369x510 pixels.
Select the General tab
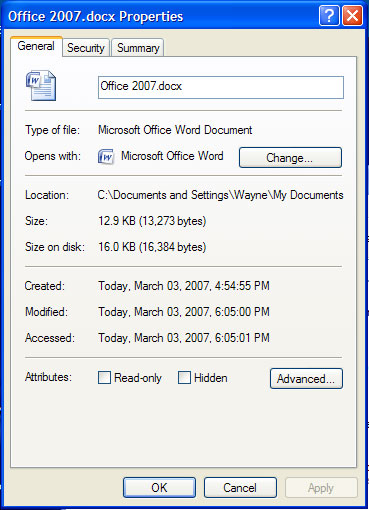pyautogui.click(x=36, y=46)
